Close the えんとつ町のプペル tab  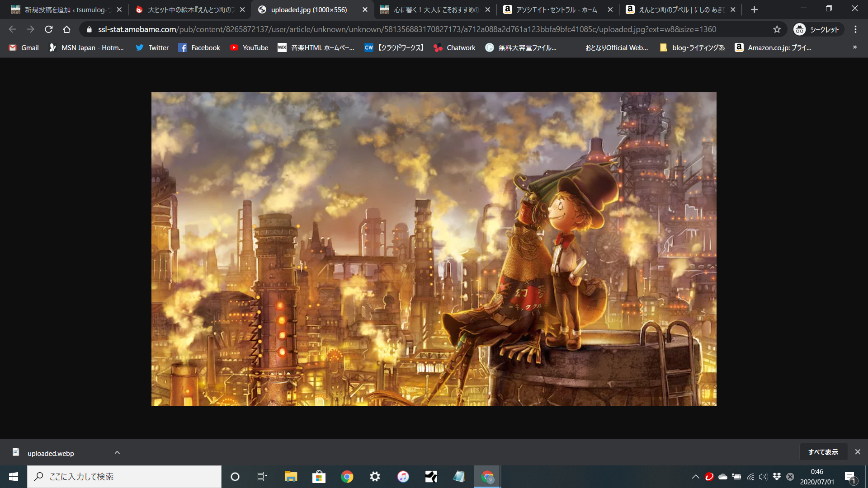click(733, 9)
